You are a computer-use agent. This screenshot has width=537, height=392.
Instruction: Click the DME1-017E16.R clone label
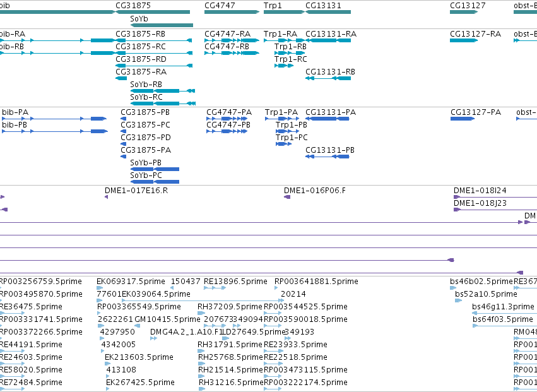pos(136,191)
